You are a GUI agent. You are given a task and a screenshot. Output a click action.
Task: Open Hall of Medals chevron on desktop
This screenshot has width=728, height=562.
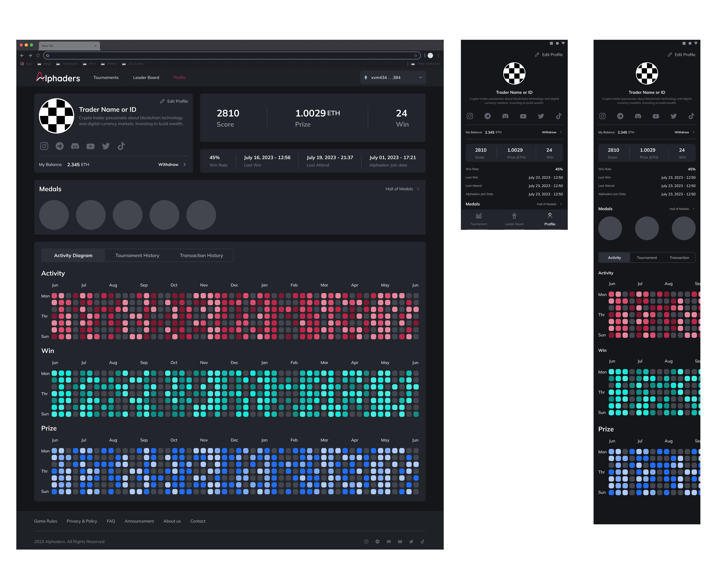coord(418,189)
